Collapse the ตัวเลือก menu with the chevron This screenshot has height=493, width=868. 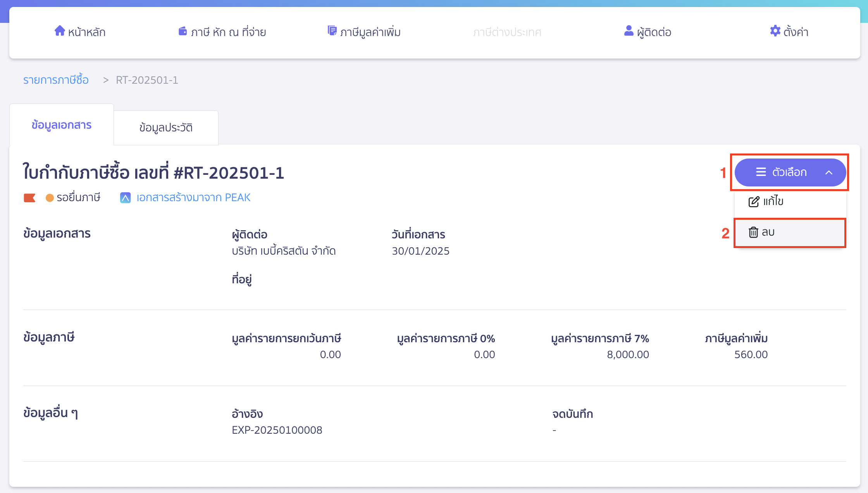pyautogui.click(x=829, y=172)
